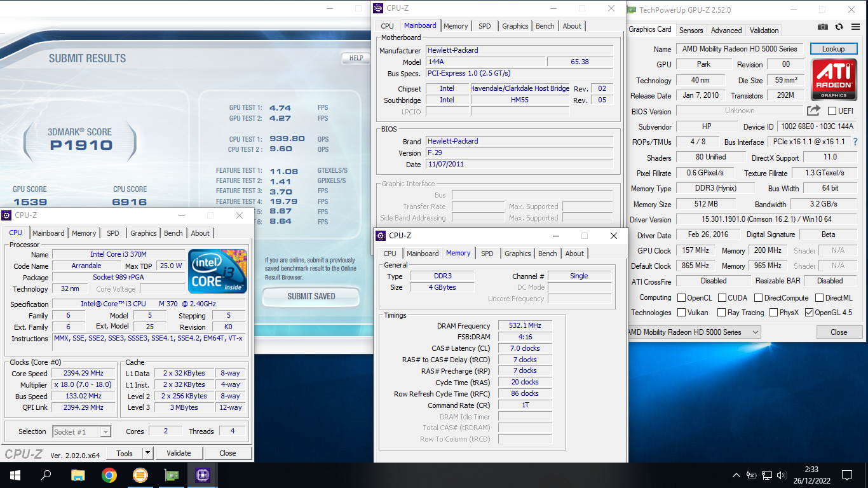Switch to GPU-Z Validation tab

pos(764,30)
